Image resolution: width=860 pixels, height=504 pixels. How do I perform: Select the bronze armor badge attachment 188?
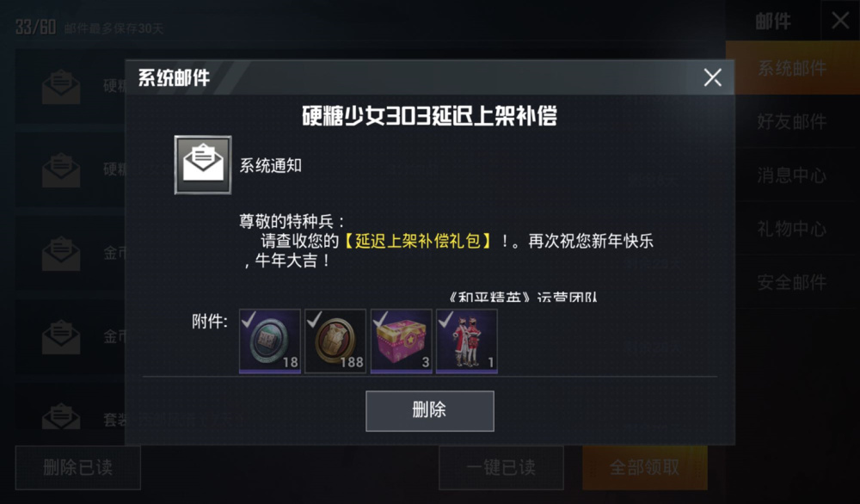point(335,341)
